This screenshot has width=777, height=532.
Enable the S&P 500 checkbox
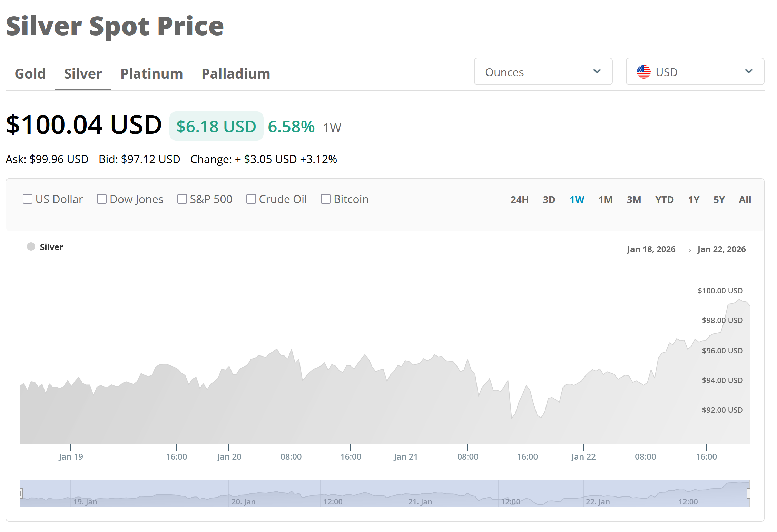pos(182,199)
